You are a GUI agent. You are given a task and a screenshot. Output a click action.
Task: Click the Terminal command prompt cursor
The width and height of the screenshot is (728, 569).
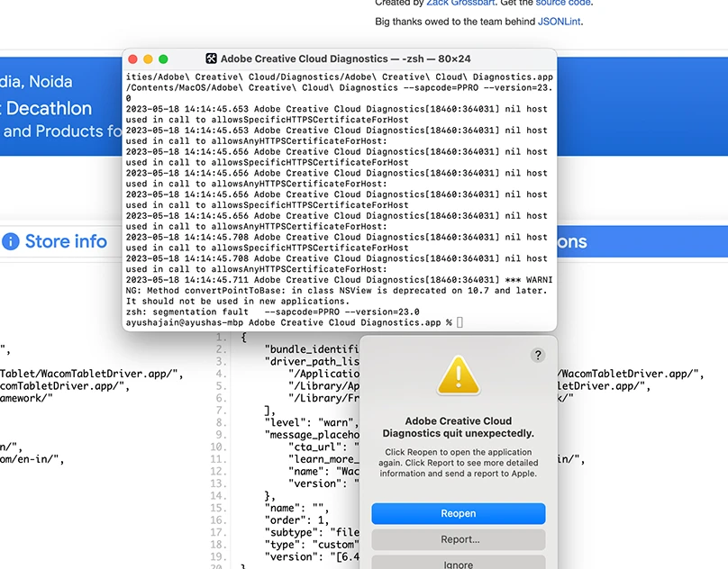(x=460, y=322)
